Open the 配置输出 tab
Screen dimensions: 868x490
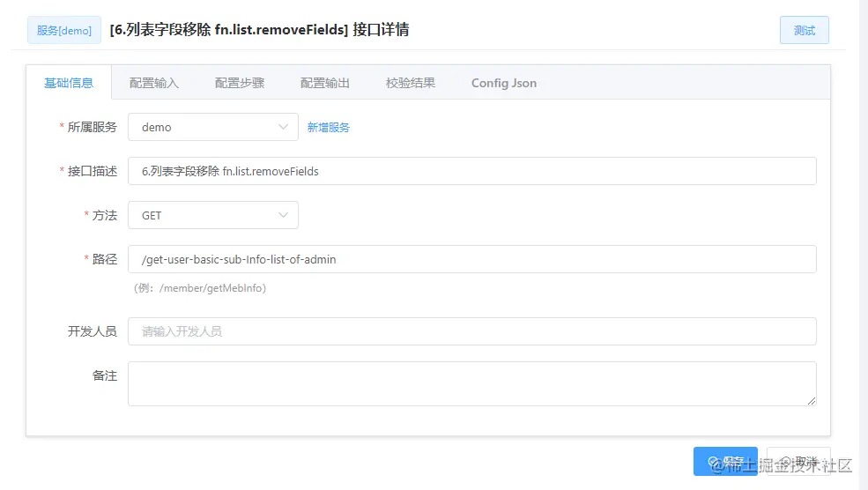coord(325,83)
